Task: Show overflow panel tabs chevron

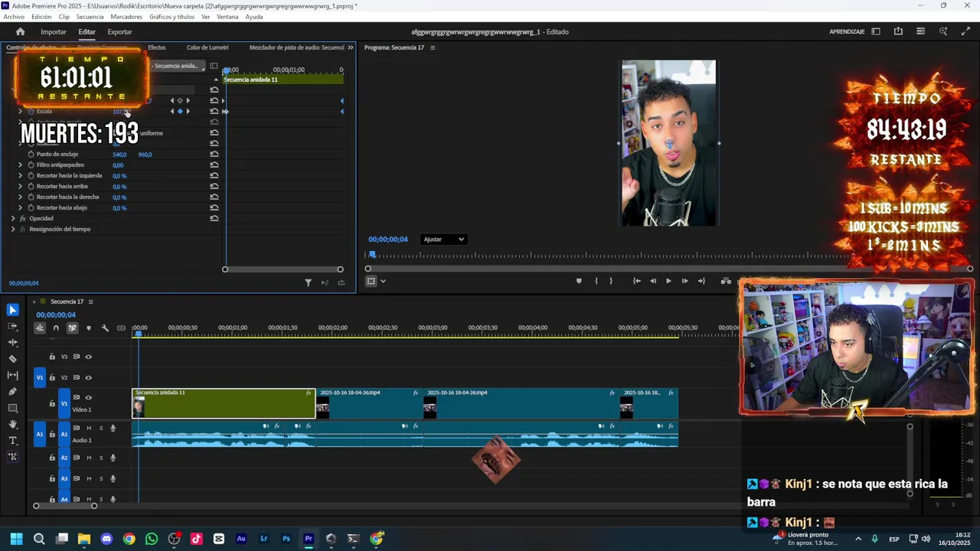Action: [351, 47]
